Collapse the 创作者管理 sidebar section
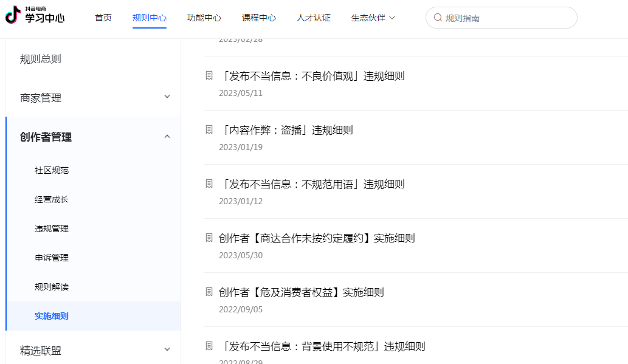This screenshot has height=364, width=628. tap(167, 137)
